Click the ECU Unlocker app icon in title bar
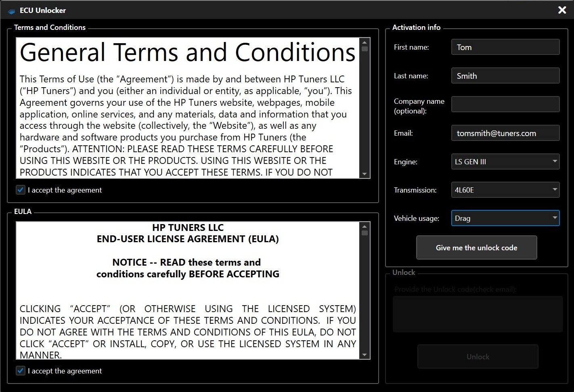574x392 pixels. pos(11,11)
